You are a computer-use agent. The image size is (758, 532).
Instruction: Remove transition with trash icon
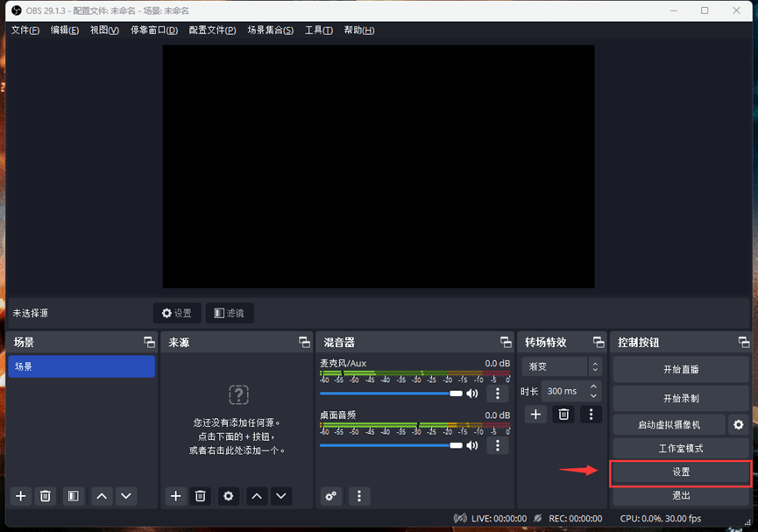[x=563, y=415]
